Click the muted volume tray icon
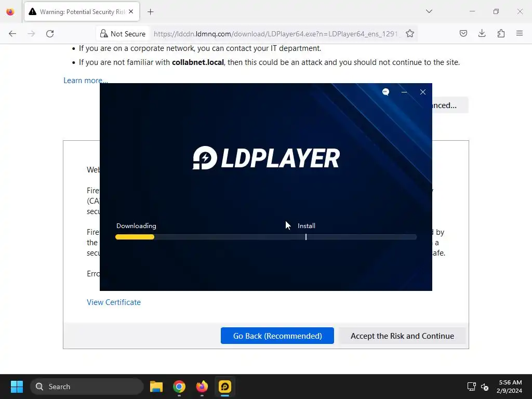Viewport: 532px width, 399px height. 485,387
